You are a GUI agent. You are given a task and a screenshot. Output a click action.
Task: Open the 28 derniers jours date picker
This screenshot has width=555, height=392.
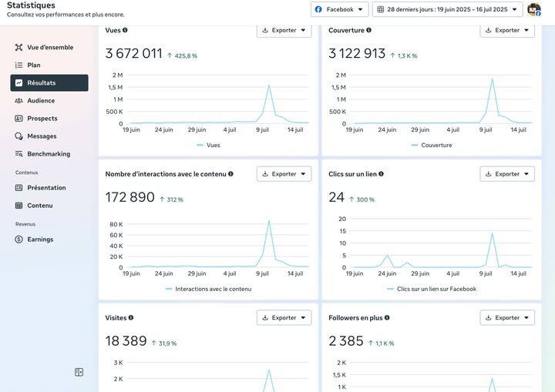tap(447, 9)
